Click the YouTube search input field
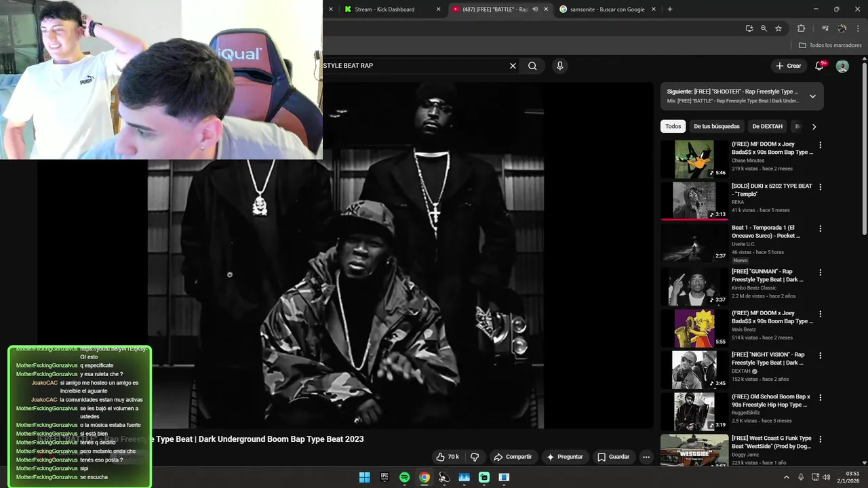Image resolution: width=868 pixels, height=488 pixels. tap(414, 66)
